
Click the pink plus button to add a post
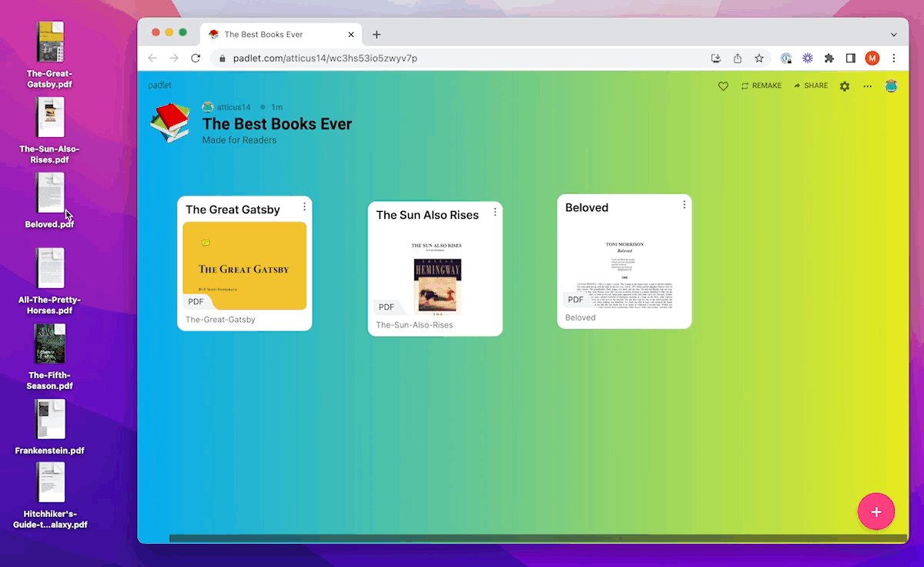coord(876,511)
